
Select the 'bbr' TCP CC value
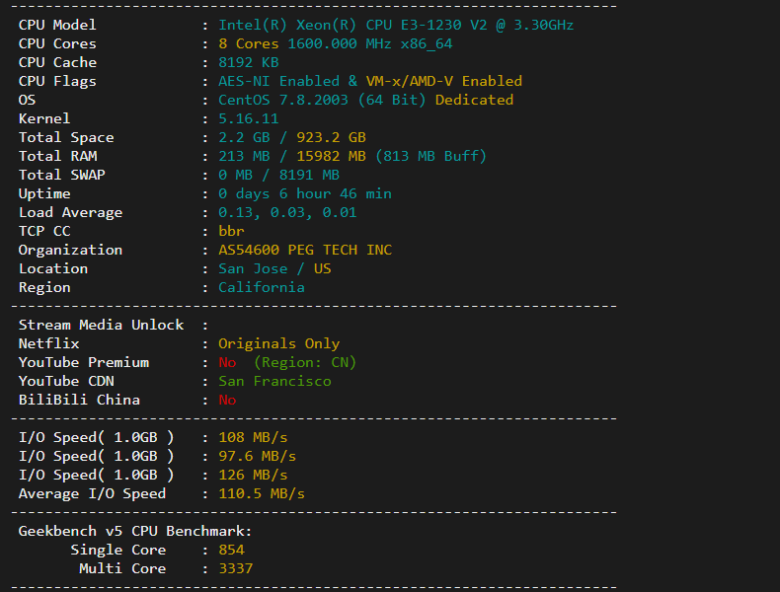[x=231, y=231]
